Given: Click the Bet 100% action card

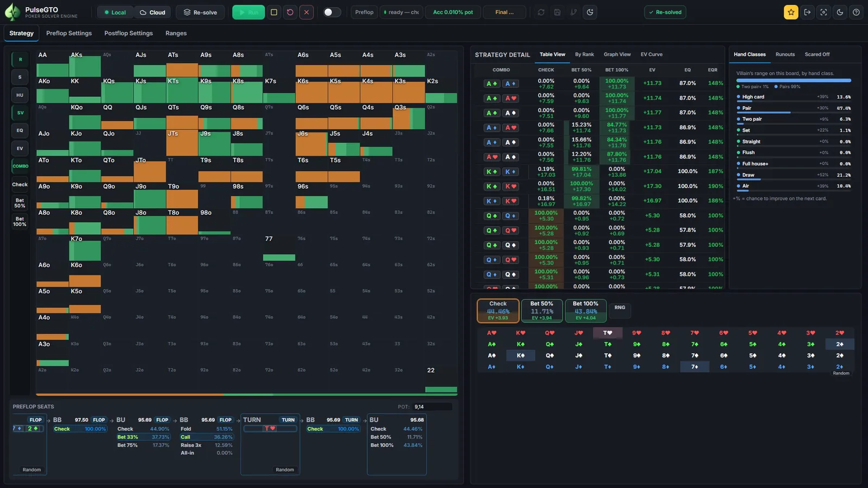Looking at the screenshot, I should click(x=585, y=311).
